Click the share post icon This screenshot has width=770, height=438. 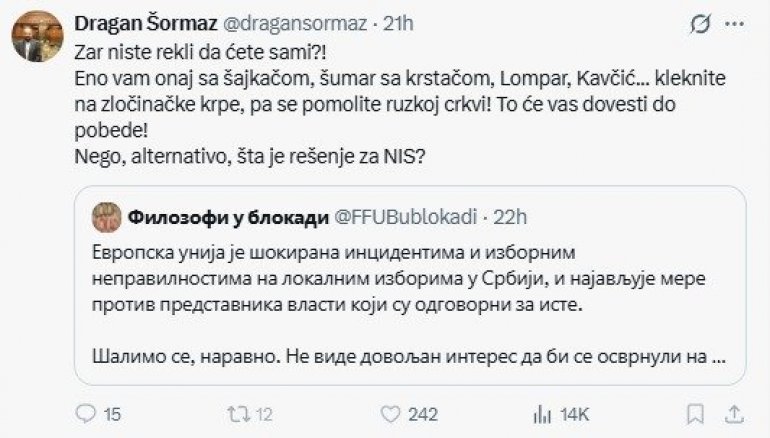(734, 413)
